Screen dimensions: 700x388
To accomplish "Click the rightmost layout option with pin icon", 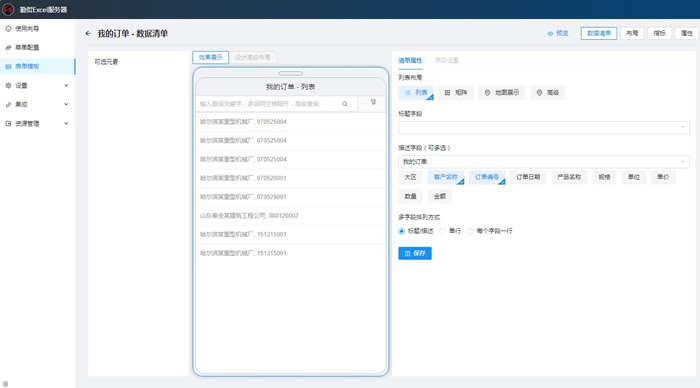I will click(x=547, y=92).
